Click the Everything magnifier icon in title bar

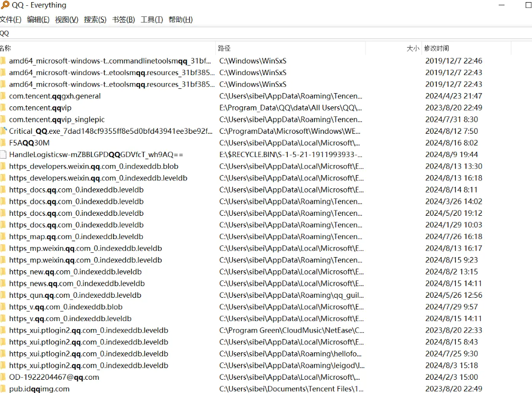click(5, 5)
